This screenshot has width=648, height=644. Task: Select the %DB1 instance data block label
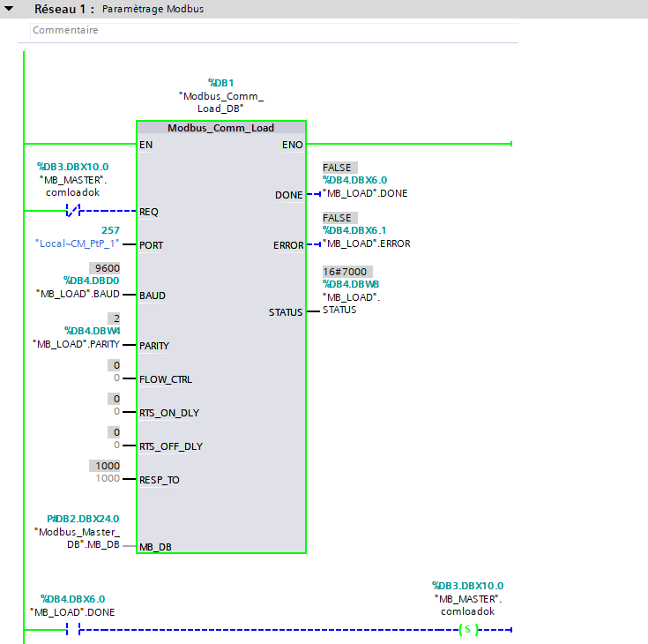[220, 83]
